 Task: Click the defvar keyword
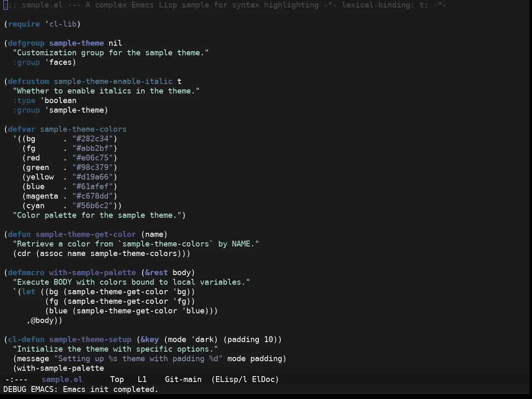click(x=22, y=129)
